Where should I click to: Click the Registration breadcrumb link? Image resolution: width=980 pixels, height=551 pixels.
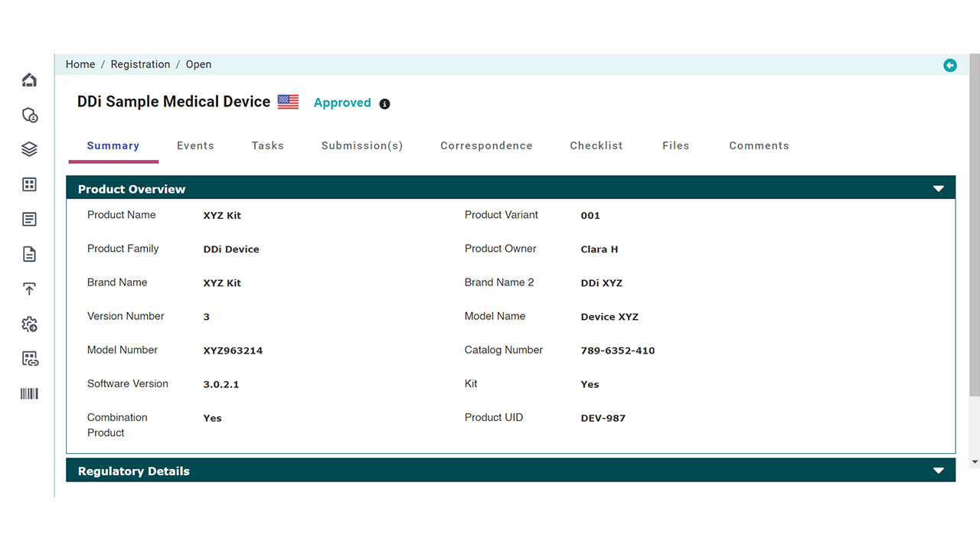140,64
